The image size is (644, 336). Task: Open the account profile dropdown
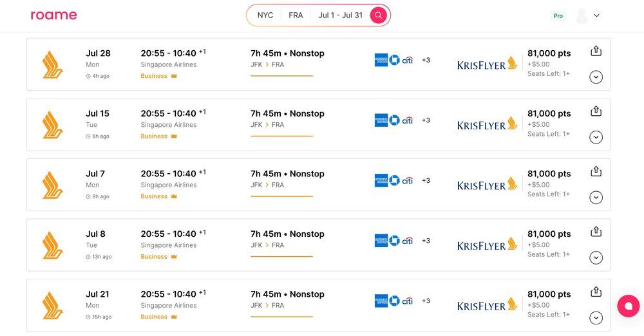[x=587, y=15]
